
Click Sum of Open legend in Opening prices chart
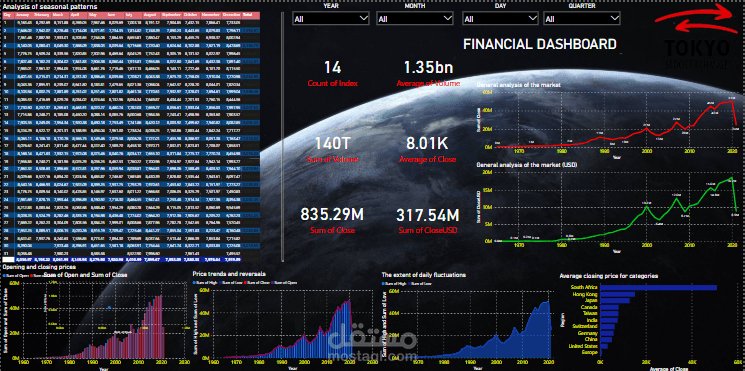pyautogui.click(x=16, y=275)
